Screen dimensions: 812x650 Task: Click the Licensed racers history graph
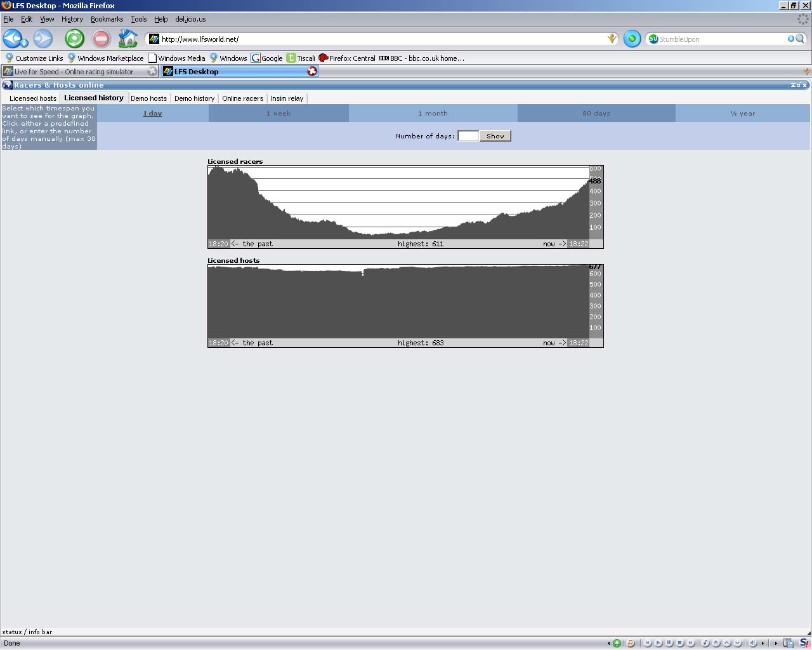coord(405,207)
